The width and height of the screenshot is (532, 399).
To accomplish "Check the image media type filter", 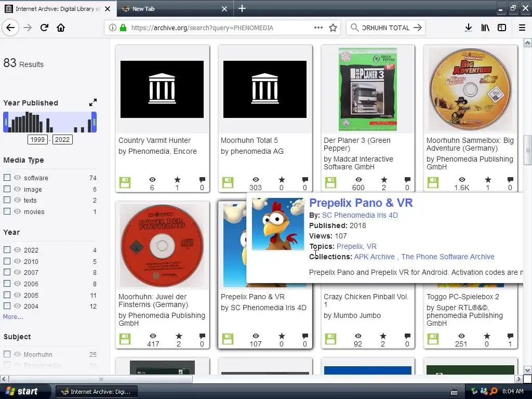I will click(x=7, y=189).
